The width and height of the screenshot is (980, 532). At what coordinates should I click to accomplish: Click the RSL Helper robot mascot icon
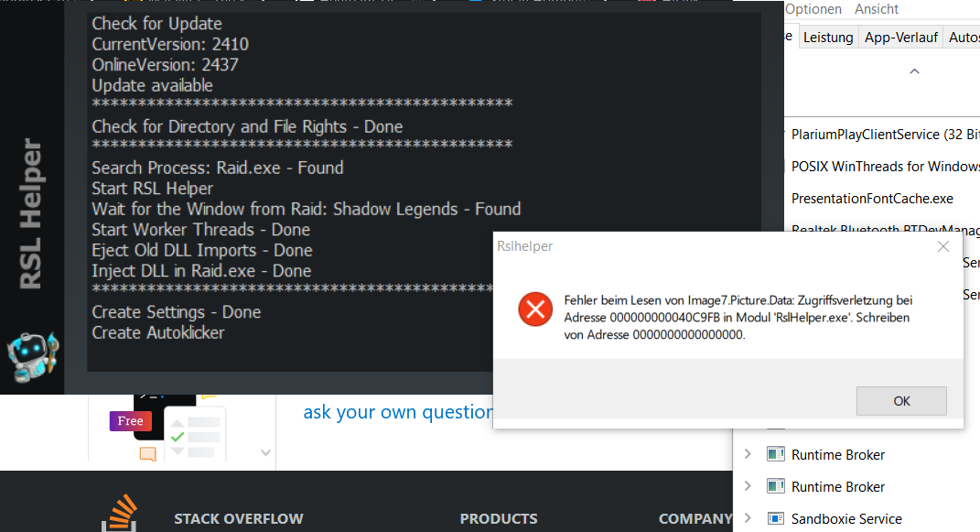32,355
